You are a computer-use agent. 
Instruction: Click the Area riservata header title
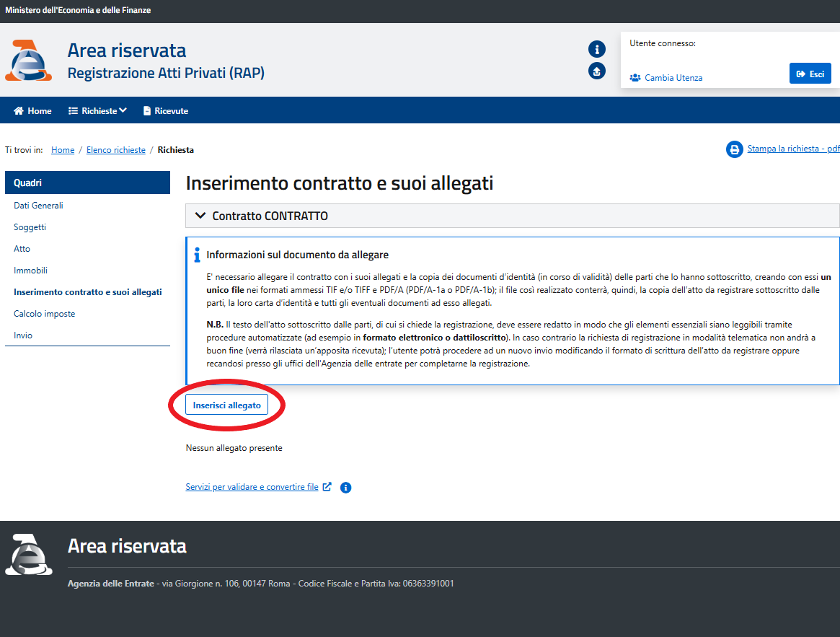click(x=127, y=50)
